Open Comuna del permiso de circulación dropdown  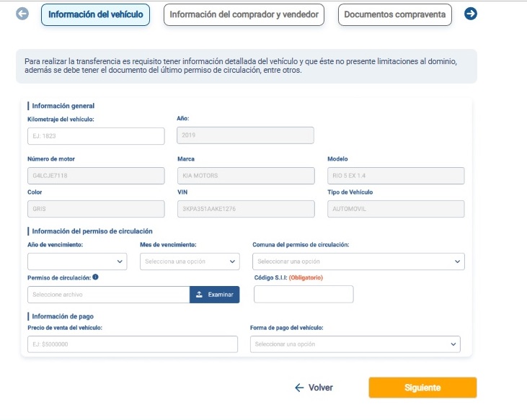pyautogui.click(x=358, y=262)
